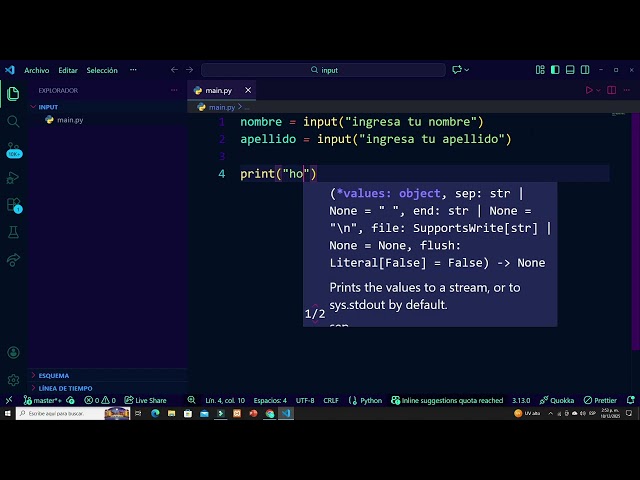Click Live Share in status bar

(x=145, y=400)
